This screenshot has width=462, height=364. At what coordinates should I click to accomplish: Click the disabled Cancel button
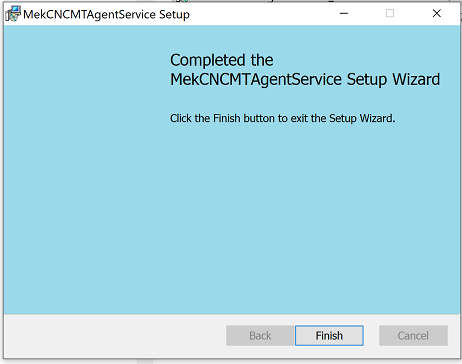(413, 336)
